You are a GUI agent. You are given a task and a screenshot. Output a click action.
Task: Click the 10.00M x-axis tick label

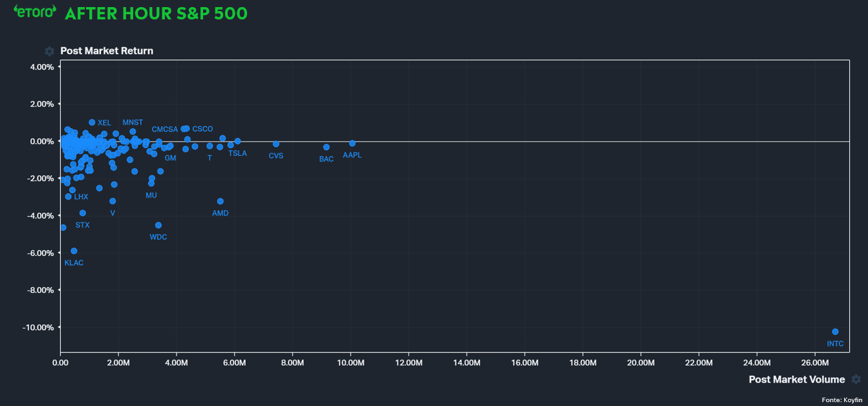[x=351, y=363]
